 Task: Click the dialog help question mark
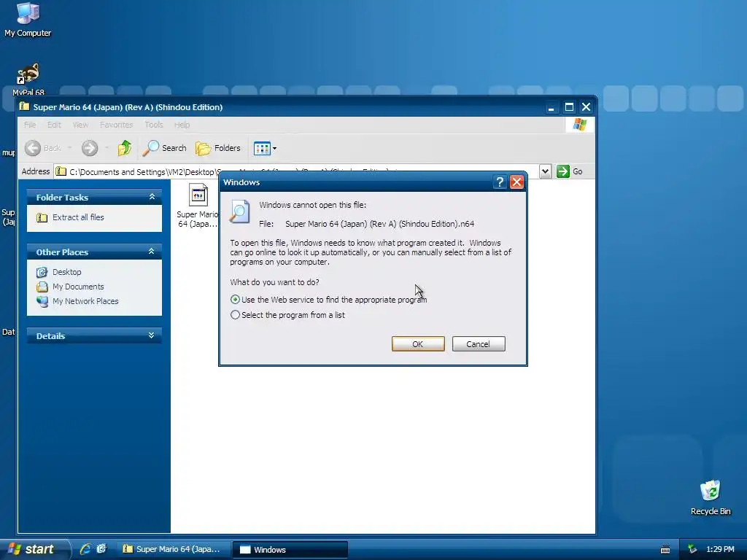coord(499,182)
